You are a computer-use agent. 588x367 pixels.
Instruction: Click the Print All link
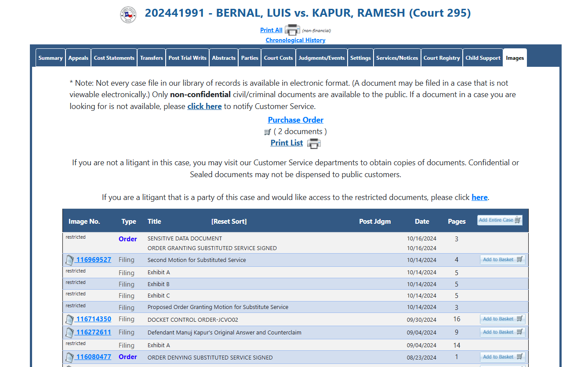(x=271, y=30)
